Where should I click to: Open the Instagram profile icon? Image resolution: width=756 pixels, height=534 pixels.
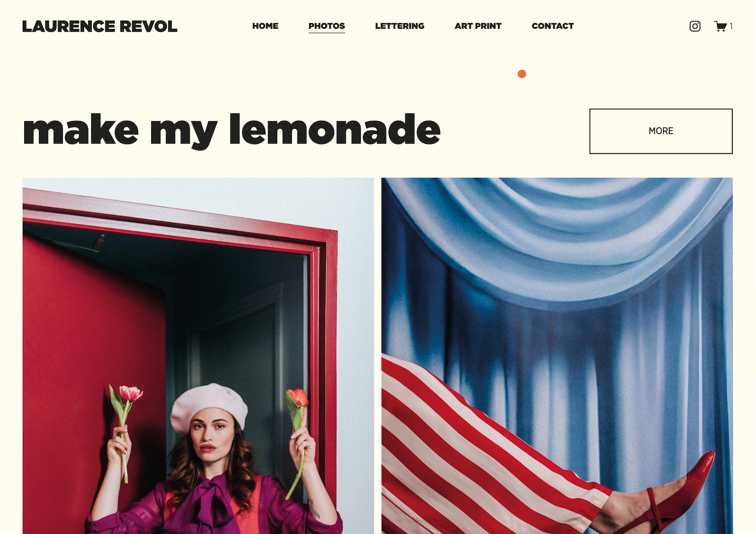695,26
